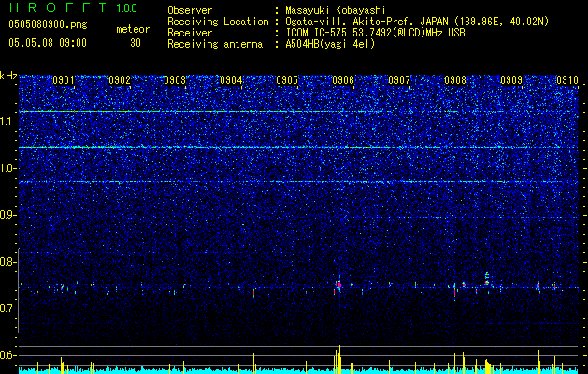Click the A504HB(yagi 4el) antenna text

330,44
